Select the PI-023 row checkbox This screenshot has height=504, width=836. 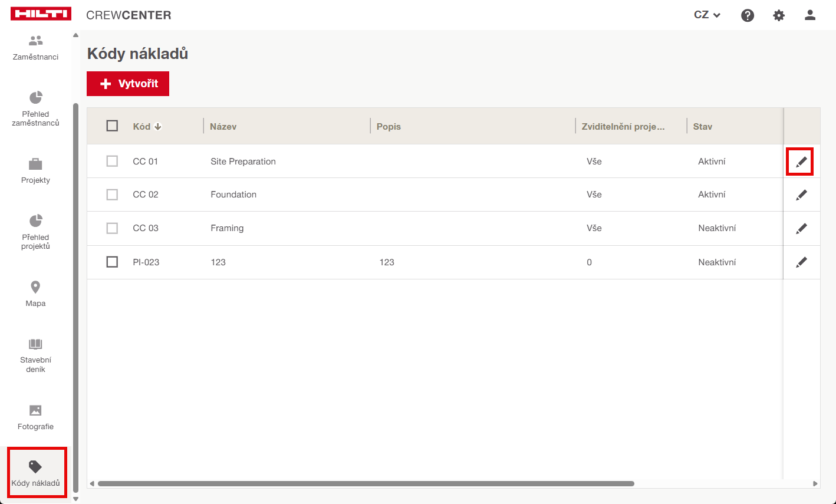pyautogui.click(x=112, y=262)
